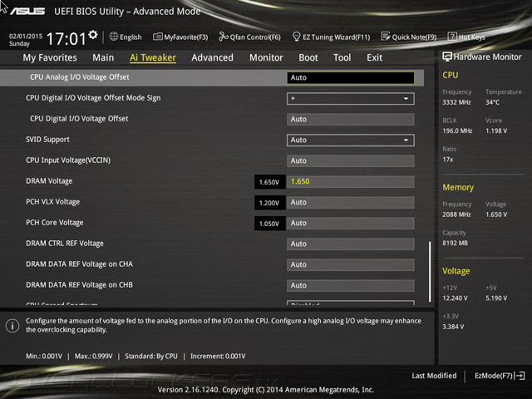
Task: Select the SVID Support label
Action: 47,140
